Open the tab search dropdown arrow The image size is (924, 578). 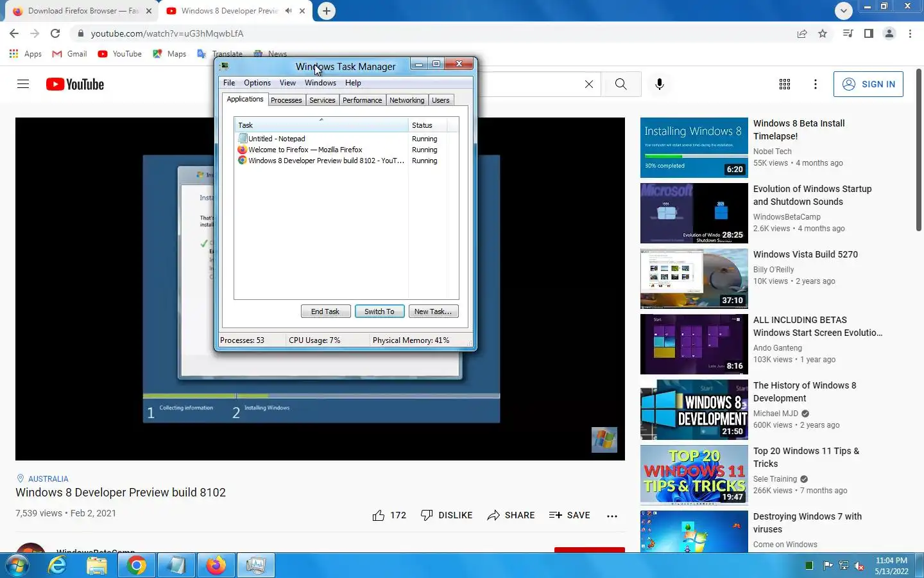pos(844,11)
